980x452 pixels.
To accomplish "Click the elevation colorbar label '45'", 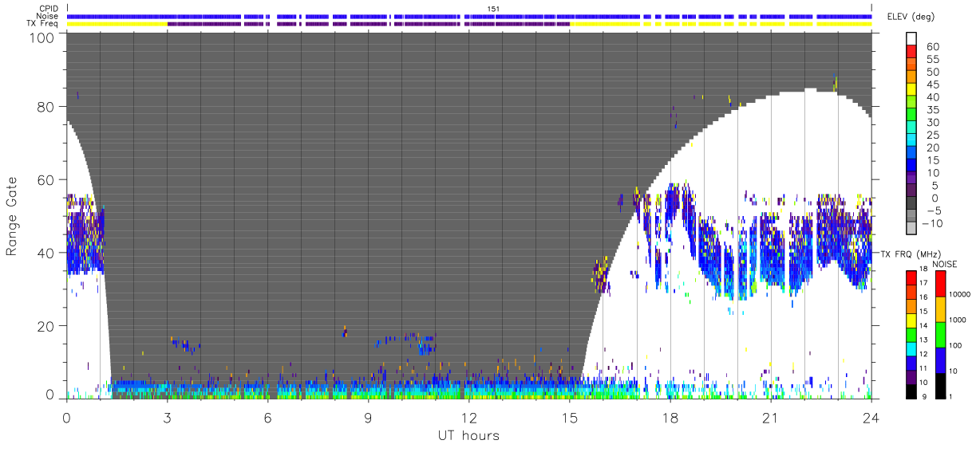I will pyautogui.click(x=935, y=85).
